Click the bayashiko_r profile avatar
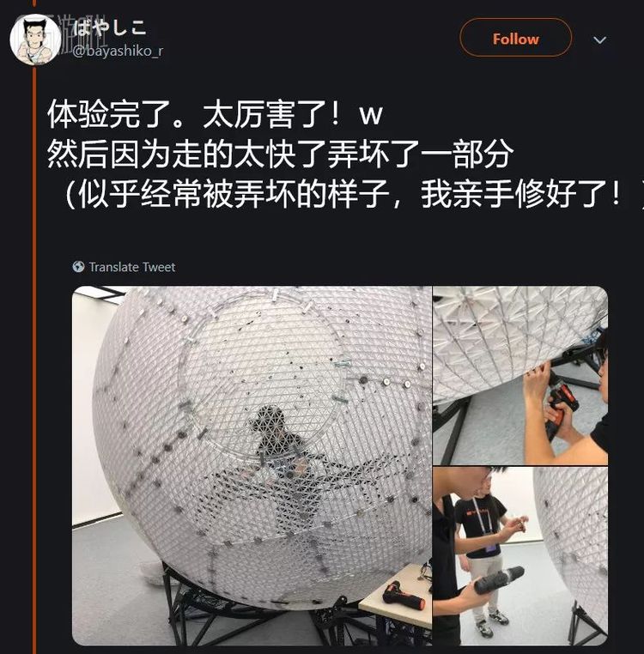Screen dimensions: 644x654 (35, 40)
